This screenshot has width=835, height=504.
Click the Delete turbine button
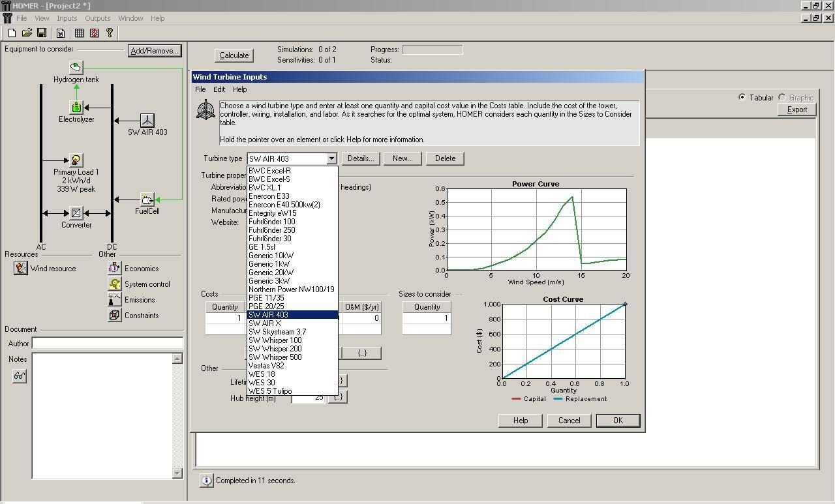[x=445, y=158]
